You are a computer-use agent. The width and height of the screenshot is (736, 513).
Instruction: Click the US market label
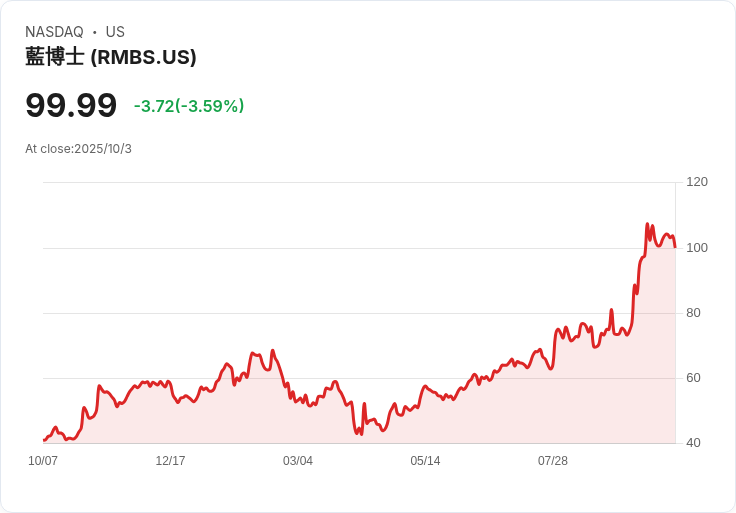point(115,32)
